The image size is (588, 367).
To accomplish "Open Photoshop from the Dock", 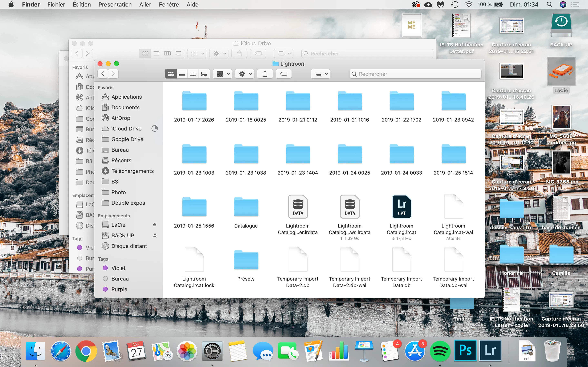I will coord(465,351).
